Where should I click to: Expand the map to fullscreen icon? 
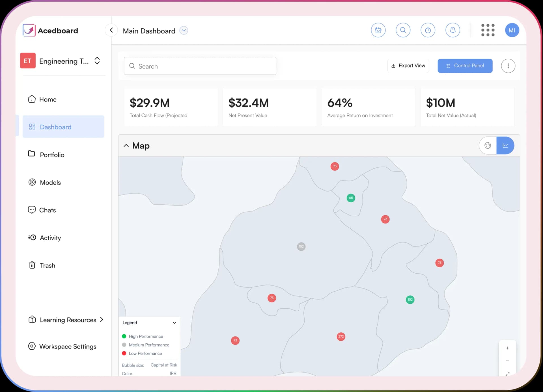pyautogui.click(x=508, y=374)
